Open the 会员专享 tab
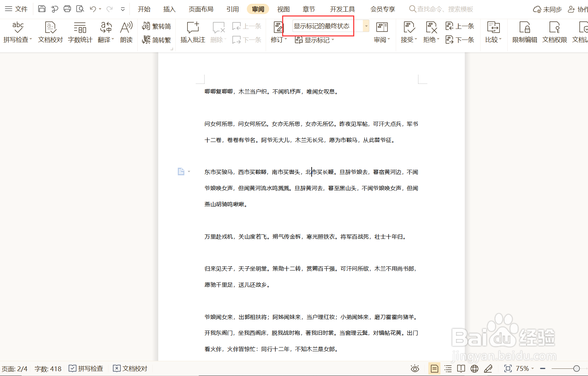Screen dimensions: 588x376 (382, 9)
